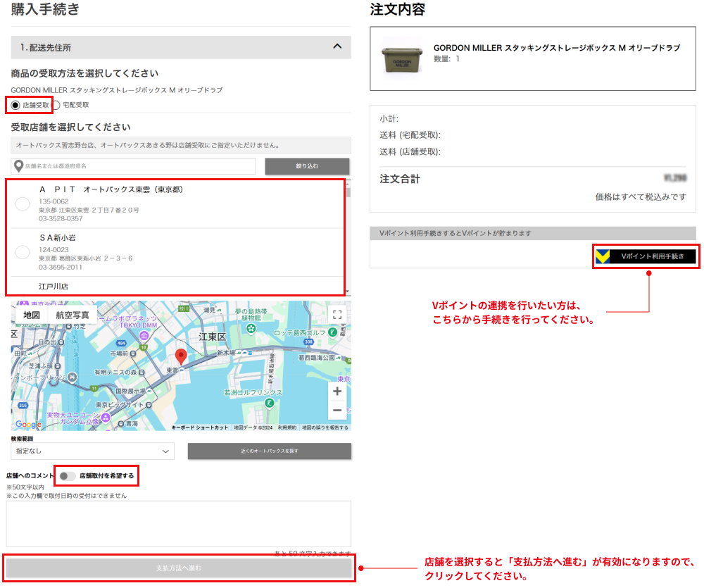Click the 夢の島熱帯植物館 map marker

click(251, 329)
